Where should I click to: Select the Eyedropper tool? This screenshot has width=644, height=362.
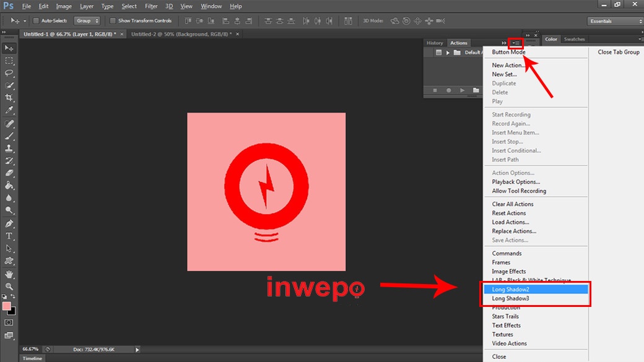click(x=9, y=110)
